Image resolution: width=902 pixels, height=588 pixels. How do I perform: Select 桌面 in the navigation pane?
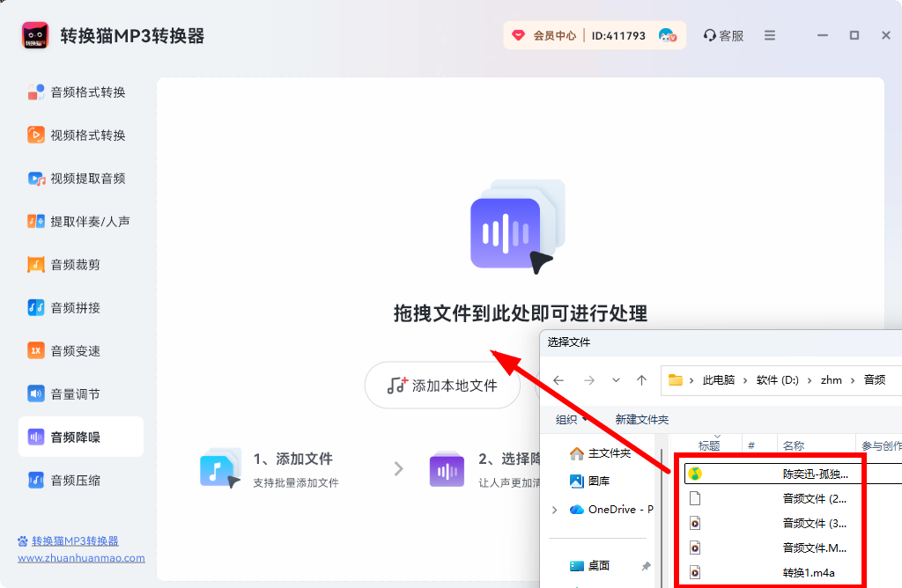[589, 566]
